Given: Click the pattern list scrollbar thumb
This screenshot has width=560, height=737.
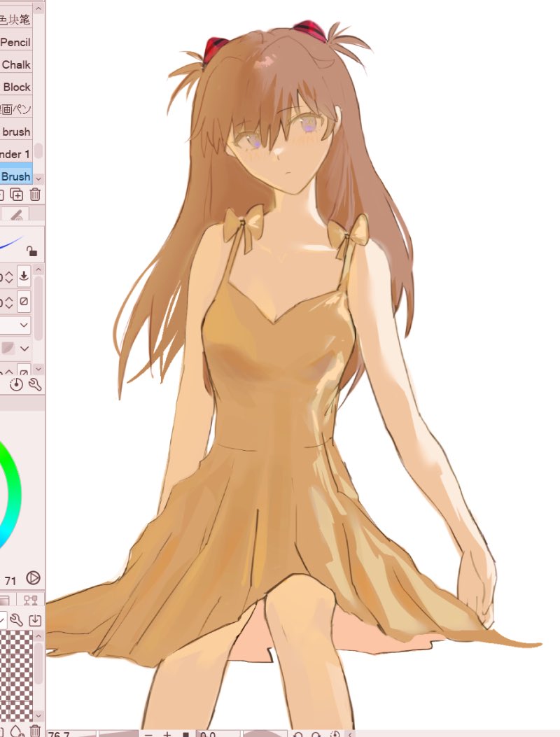Looking at the screenshot, I should (39, 664).
